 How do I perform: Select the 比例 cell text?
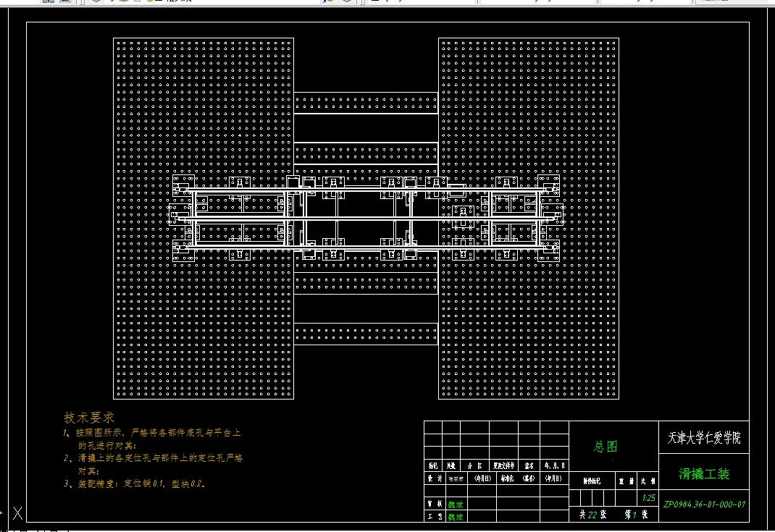tap(648, 481)
